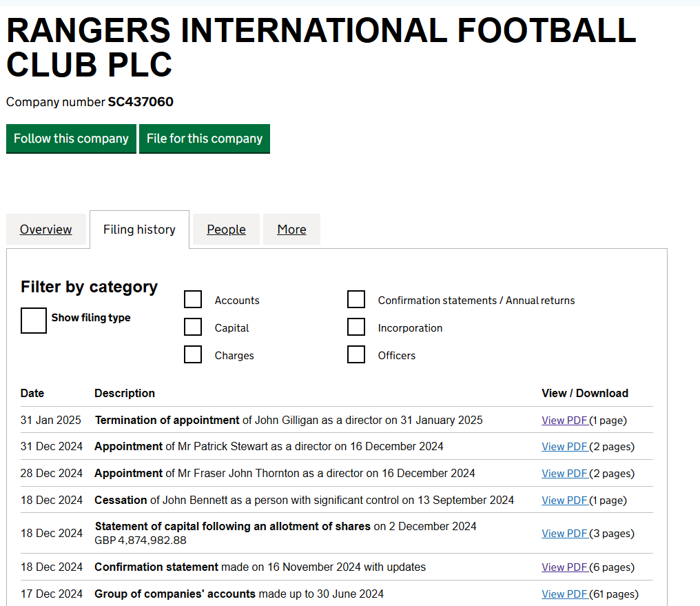Click the Officers filter label
The width and height of the screenshot is (700, 606).
396,356
